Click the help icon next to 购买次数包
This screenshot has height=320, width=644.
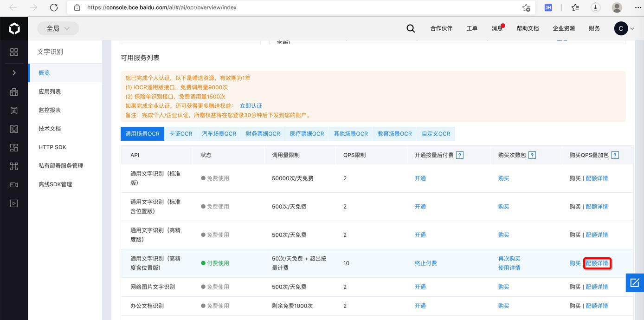point(532,155)
